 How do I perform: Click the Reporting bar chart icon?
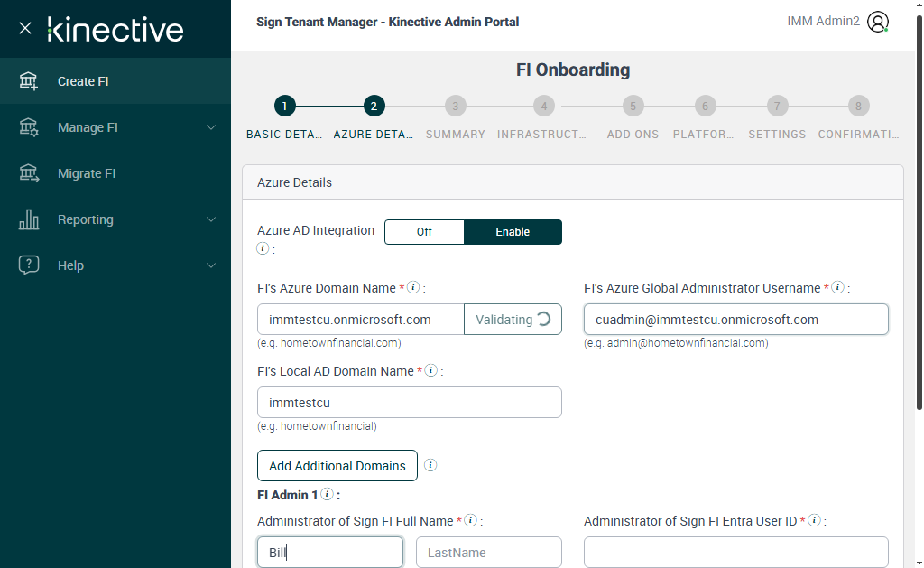28,219
